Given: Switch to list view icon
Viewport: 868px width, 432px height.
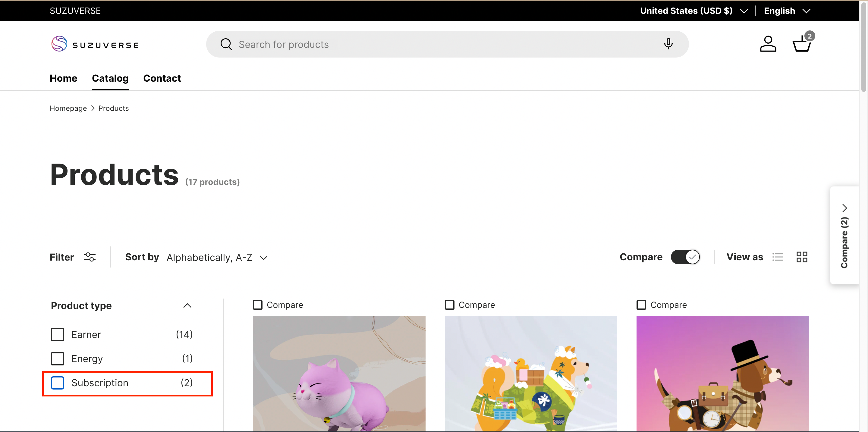Looking at the screenshot, I should tap(777, 257).
